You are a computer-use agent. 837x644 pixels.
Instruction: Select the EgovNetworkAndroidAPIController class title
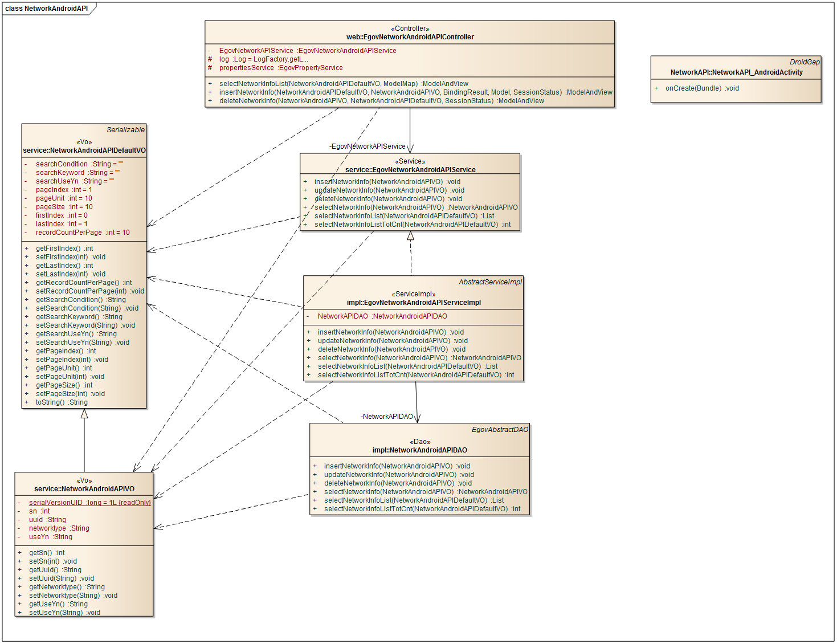point(410,37)
